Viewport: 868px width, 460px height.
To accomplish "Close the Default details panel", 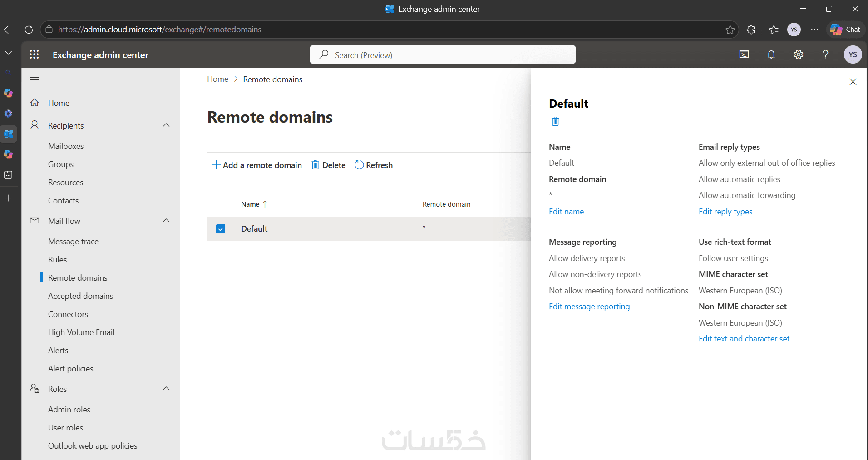I will (853, 82).
